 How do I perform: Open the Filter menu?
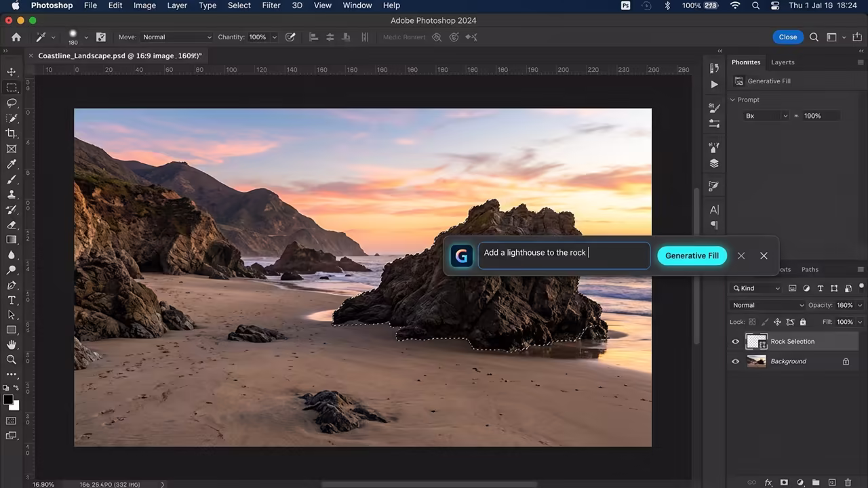click(271, 5)
